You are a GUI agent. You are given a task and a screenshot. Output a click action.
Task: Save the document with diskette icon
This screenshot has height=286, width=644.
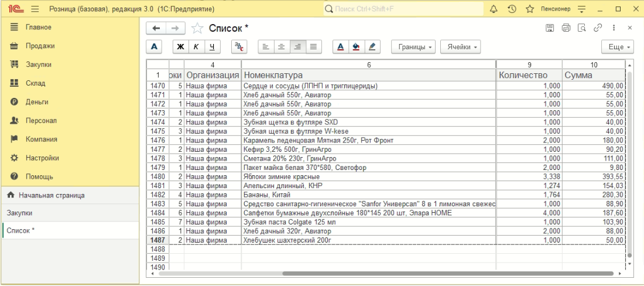550,28
